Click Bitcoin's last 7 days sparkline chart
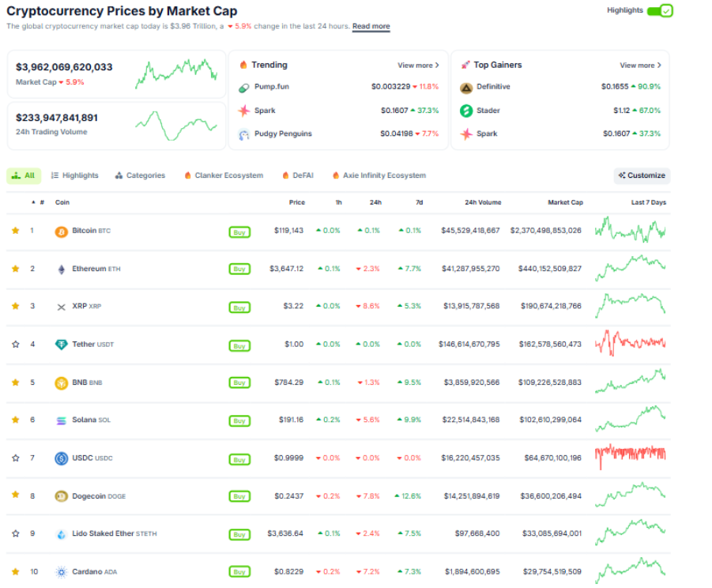 [630, 231]
